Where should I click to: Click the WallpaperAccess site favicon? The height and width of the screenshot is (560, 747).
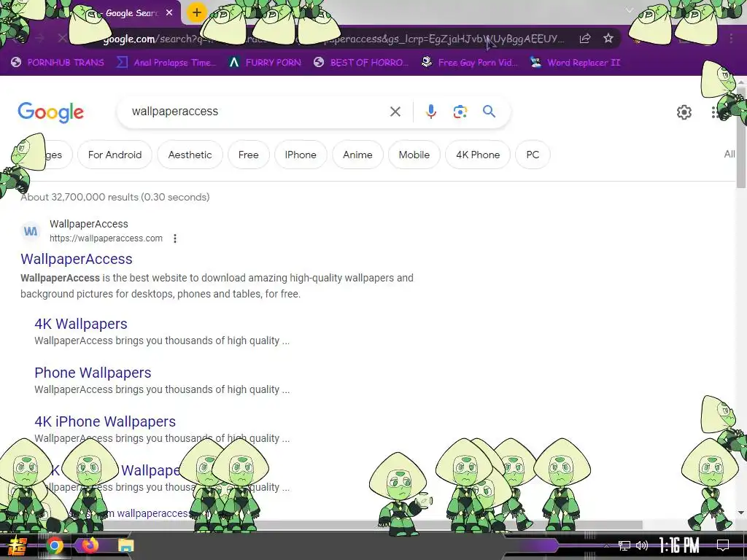pyautogui.click(x=31, y=231)
